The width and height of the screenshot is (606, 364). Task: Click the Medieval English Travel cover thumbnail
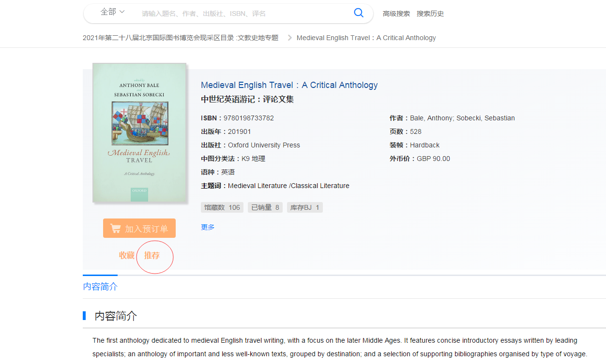click(x=139, y=132)
